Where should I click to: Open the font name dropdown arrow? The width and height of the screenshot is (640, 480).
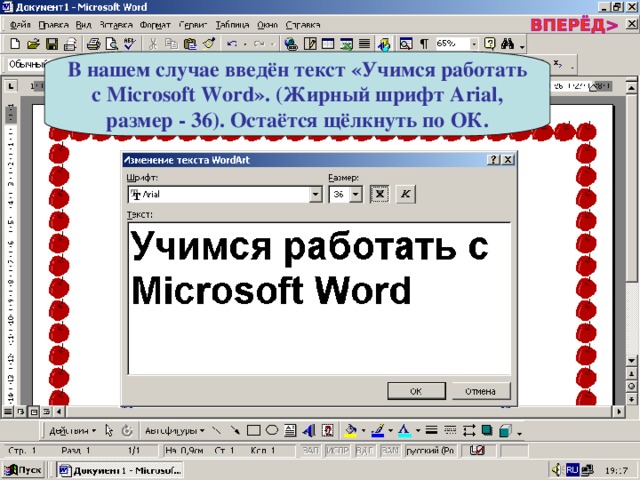(x=316, y=194)
